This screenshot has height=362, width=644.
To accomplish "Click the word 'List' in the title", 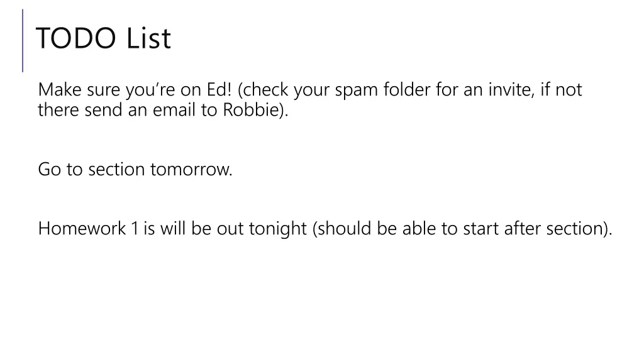I will pos(148,38).
